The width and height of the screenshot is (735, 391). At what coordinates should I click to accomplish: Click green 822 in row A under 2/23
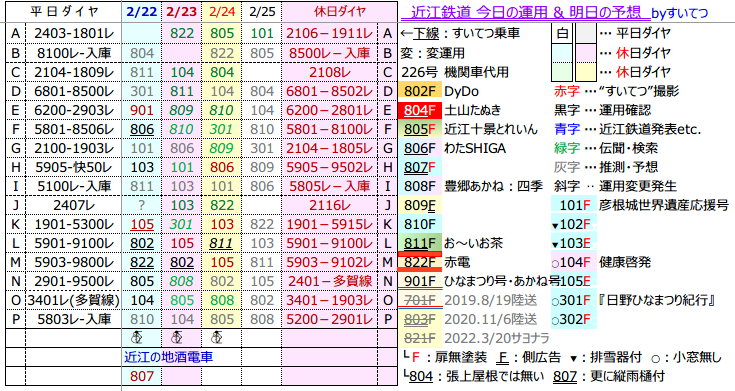(181, 33)
